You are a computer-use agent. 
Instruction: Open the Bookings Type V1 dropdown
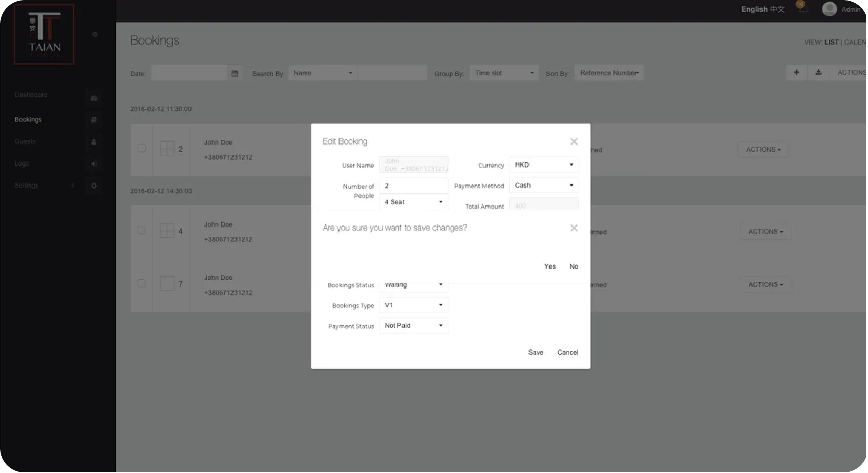[x=413, y=305]
